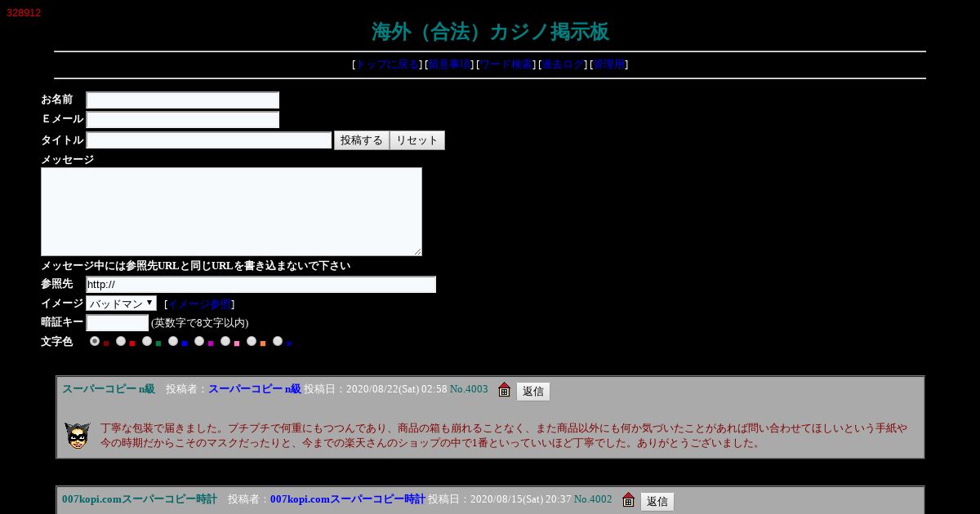The width and height of the screenshot is (980, 514).
Task: Go to トップに戻る link
Action: pyautogui.click(x=388, y=64)
